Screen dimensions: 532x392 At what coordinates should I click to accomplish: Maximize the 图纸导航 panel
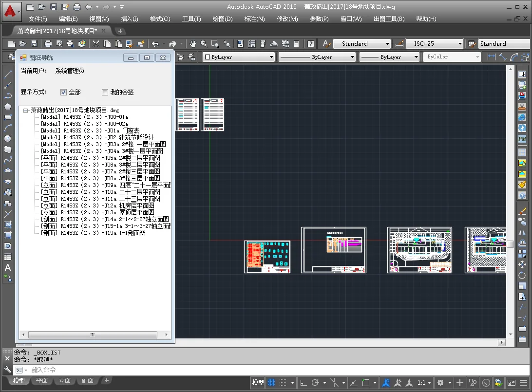[147, 57]
